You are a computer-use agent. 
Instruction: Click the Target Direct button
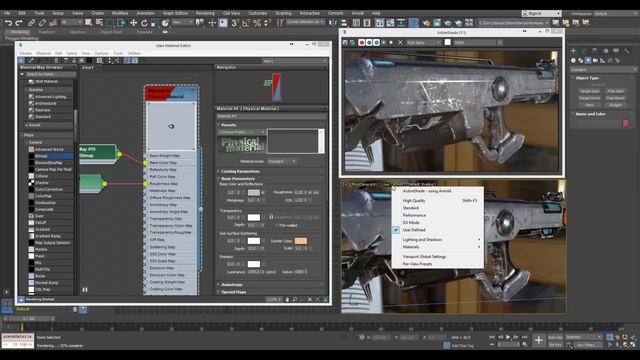pyautogui.click(x=589, y=98)
